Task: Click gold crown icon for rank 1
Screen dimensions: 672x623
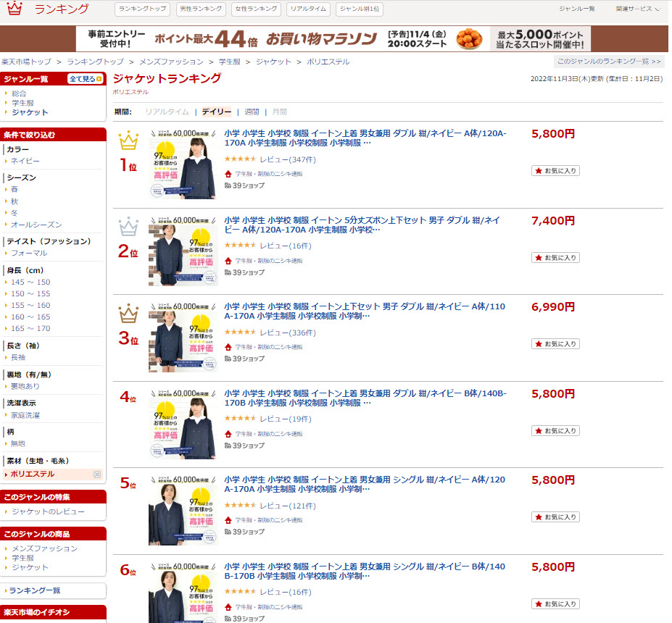Action: [x=128, y=141]
